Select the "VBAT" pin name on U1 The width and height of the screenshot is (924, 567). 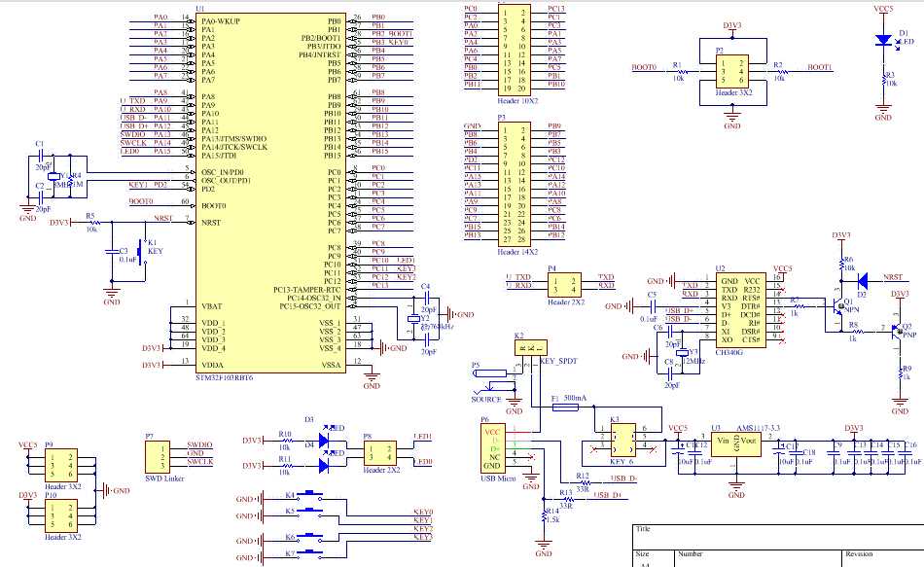click(x=212, y=306)
